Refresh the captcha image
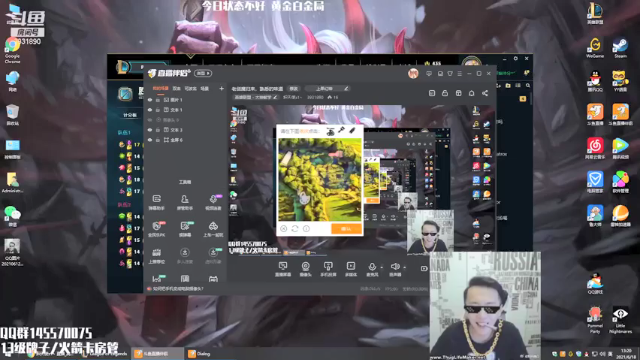 point(295,229)
